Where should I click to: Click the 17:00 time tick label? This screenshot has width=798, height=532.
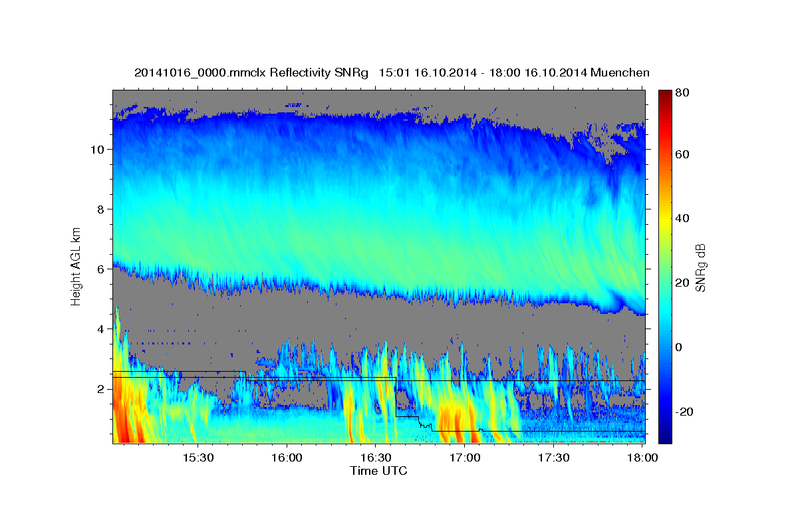[x=465, y=458]
